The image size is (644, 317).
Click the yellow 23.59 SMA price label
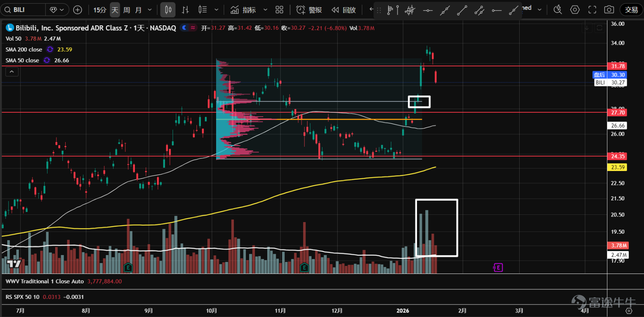point(617,167)
